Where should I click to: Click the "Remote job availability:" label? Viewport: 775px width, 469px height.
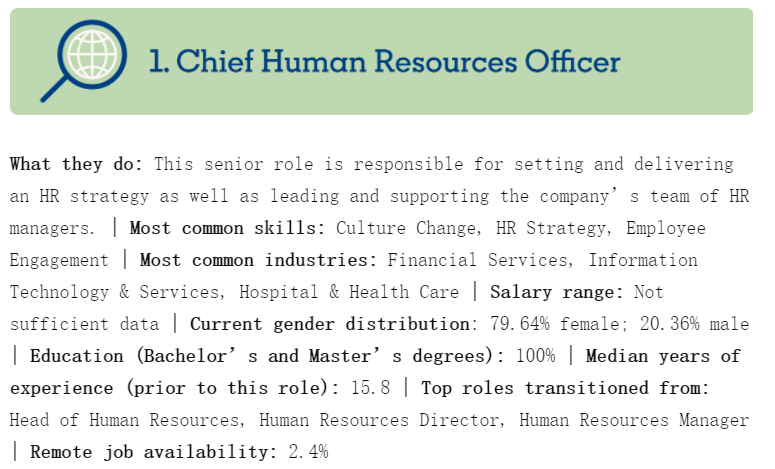click(154, 452)
